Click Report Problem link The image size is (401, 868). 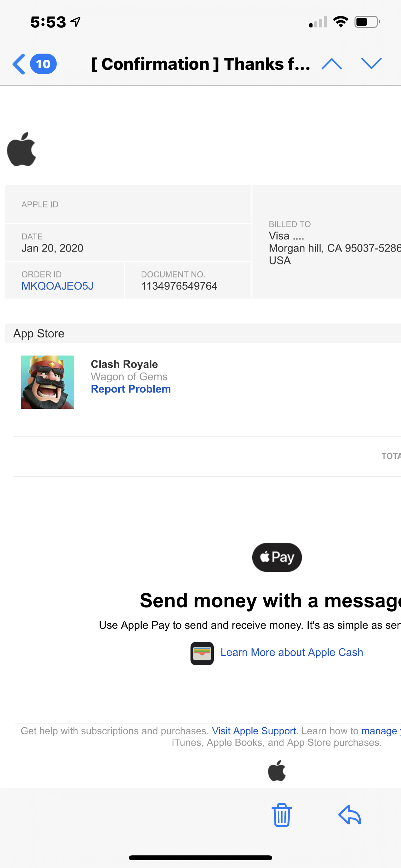click(x=131, y=389)
